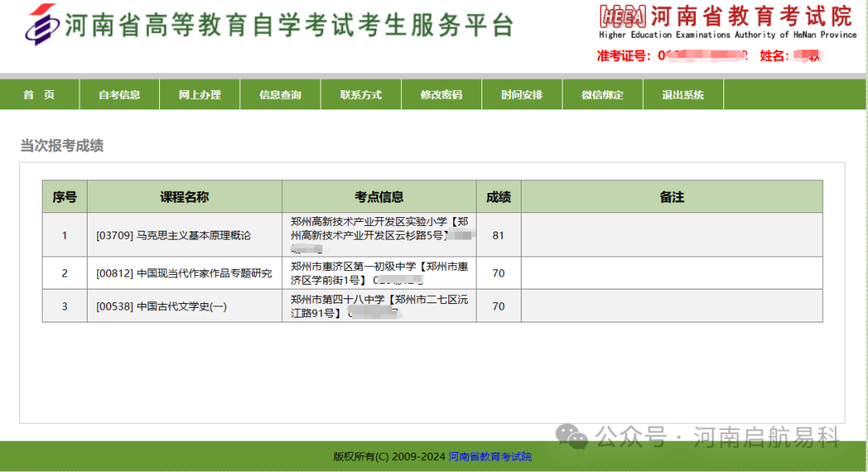Click exam site 郑州高新技术产业开发区实验小学 cell

(379, 235)
